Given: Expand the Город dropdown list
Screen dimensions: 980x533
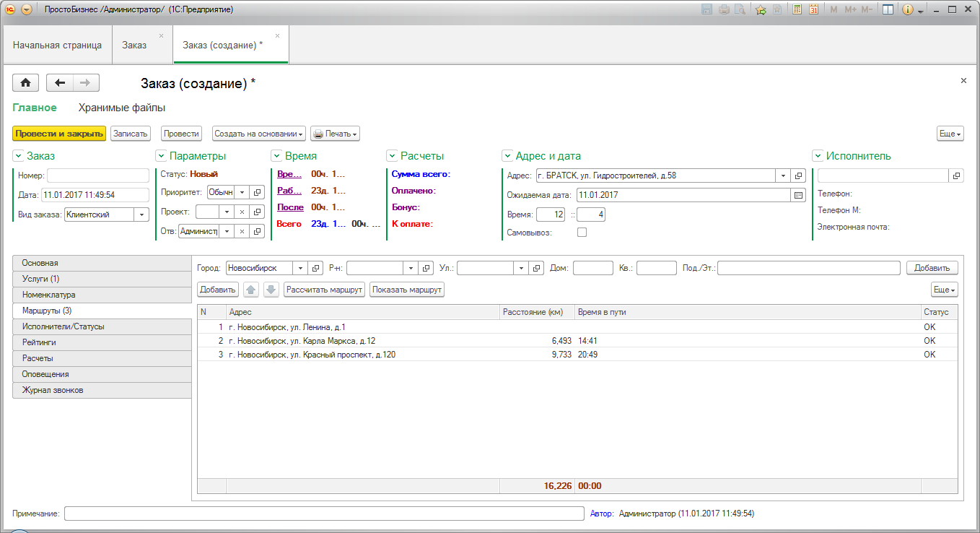Looking at the screenshot, I should point(300,268).
